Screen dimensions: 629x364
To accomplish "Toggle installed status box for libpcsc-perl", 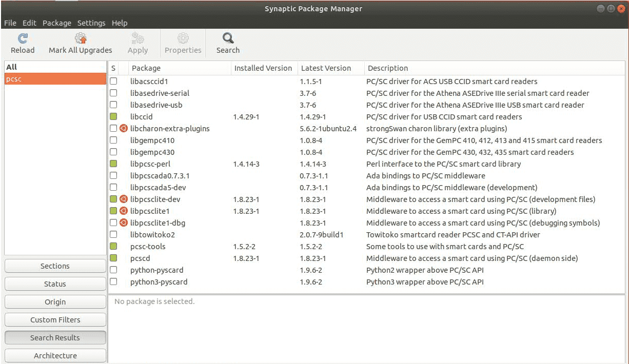I will (x=113, y=164).
